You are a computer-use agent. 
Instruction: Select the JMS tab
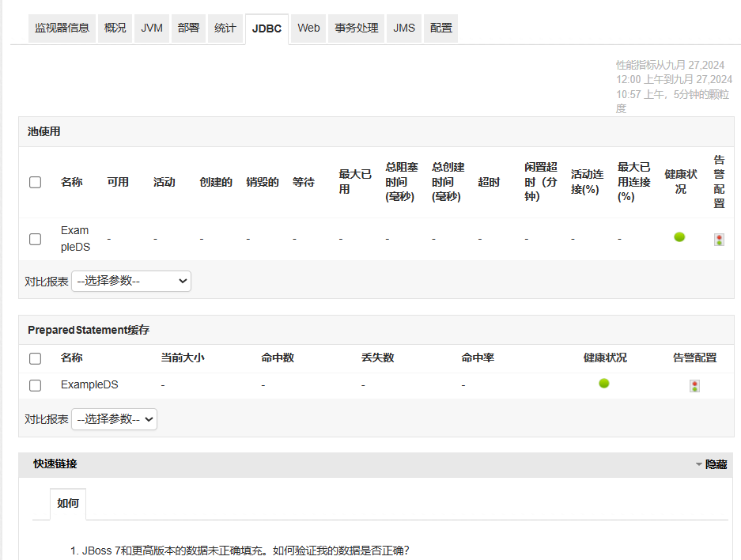click(x=404, y=28)
